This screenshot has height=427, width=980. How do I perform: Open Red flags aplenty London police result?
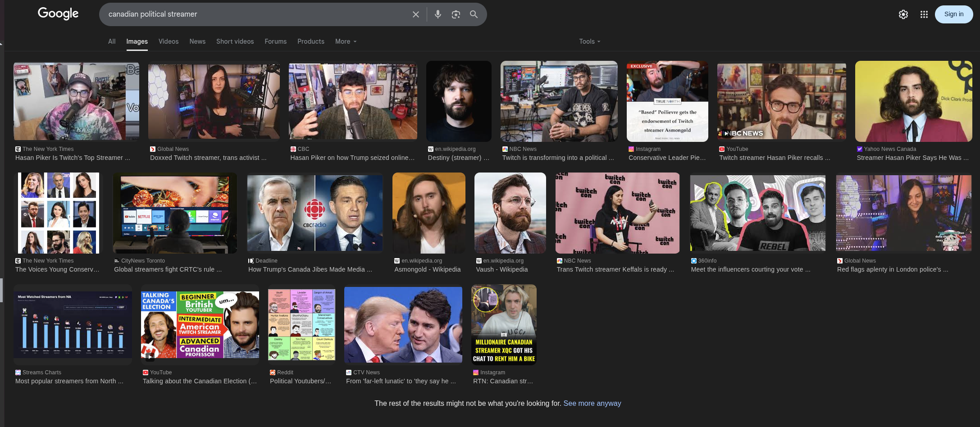pos(892,269)
